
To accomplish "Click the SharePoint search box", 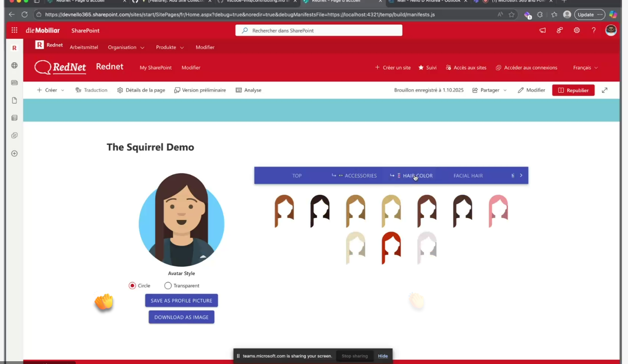I will 319,31.
